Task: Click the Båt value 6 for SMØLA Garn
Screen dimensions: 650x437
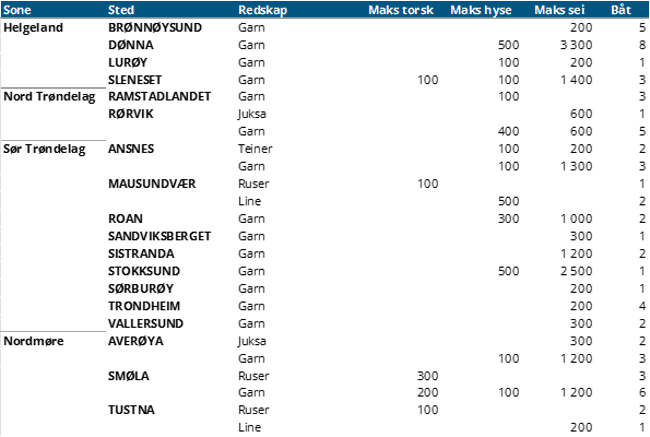Action: click(643, 392)
